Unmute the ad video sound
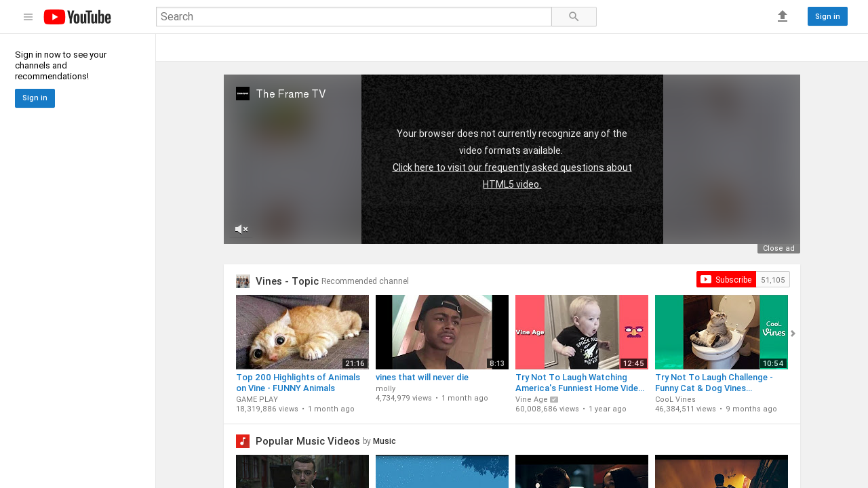Viewport: 868px width, 488px height. pyautogui.click(x=241, y=229)
